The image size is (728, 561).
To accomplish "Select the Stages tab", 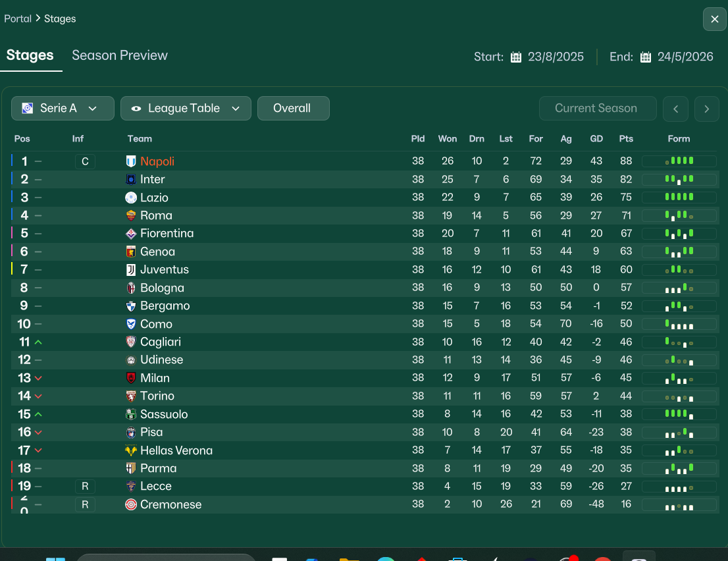I will [x=30, y=55].
